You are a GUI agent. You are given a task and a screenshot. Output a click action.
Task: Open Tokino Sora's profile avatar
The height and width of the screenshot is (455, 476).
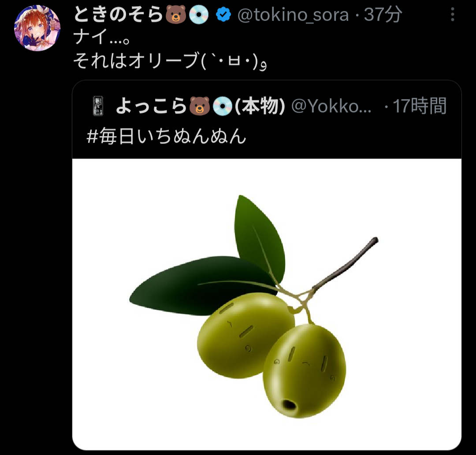click(37, 28)
